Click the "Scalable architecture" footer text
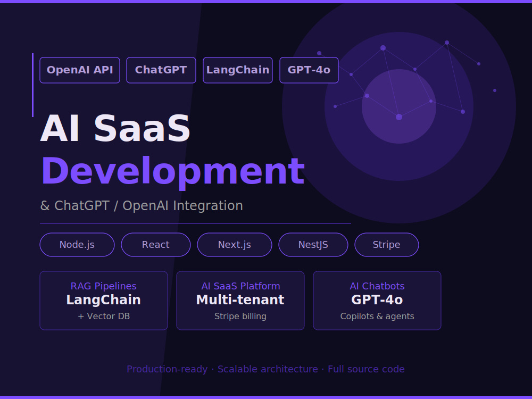The image size is (532, 399). (268, 369)
